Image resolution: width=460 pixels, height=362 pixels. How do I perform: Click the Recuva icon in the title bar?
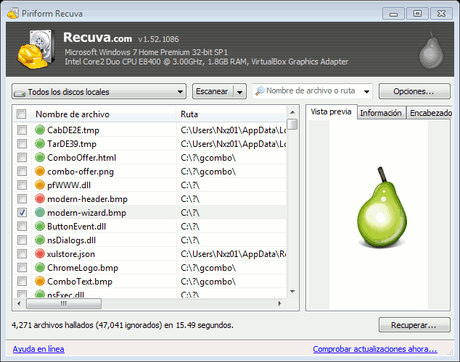(x=13, y=13)
